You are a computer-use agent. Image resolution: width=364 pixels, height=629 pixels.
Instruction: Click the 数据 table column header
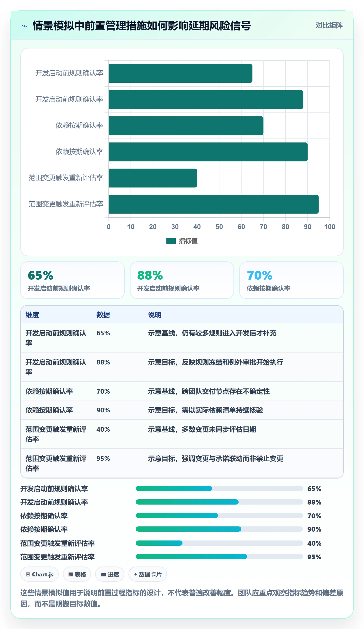[103, 315]
